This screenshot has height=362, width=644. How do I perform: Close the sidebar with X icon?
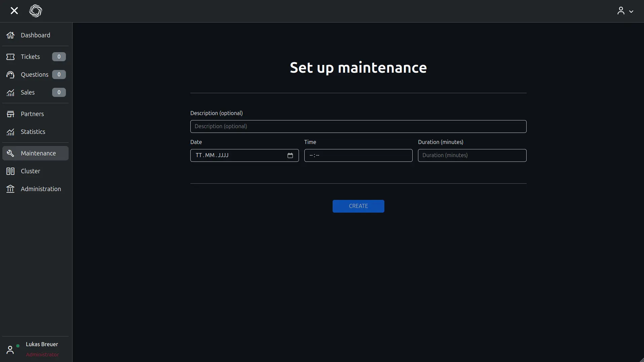(x=14, y=11)
